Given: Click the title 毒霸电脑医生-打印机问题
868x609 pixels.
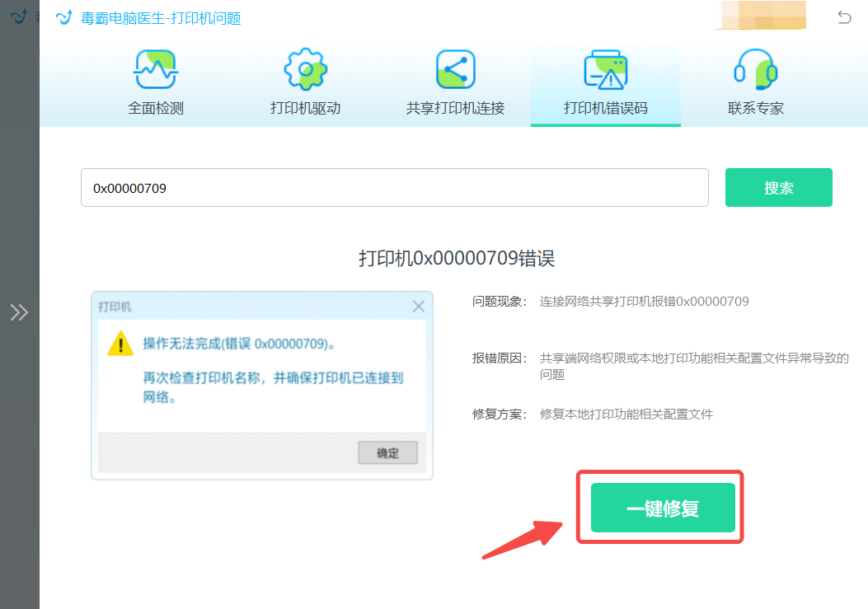Looking at the screenshot, I should click(161, 18).
